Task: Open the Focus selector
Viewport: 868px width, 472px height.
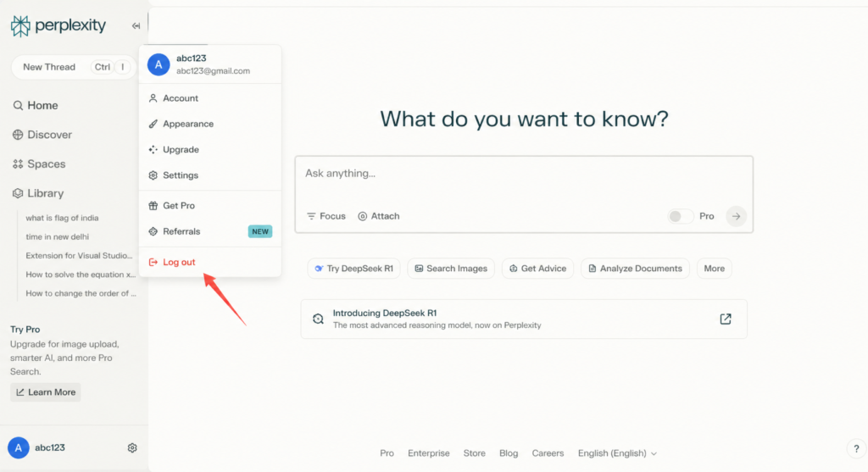Action: click(x=326, y=216)
